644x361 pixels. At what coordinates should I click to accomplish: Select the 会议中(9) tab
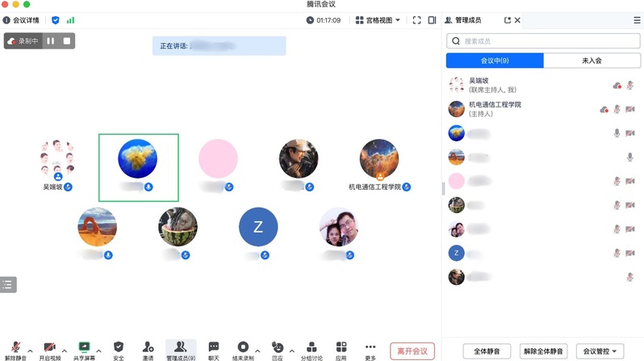(x=495, y=61)
